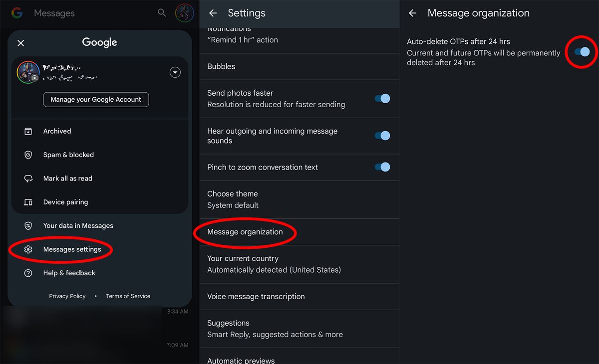Click the Your data in Messages icon
This screenshot has height=364, width=599.
[28, 226]
